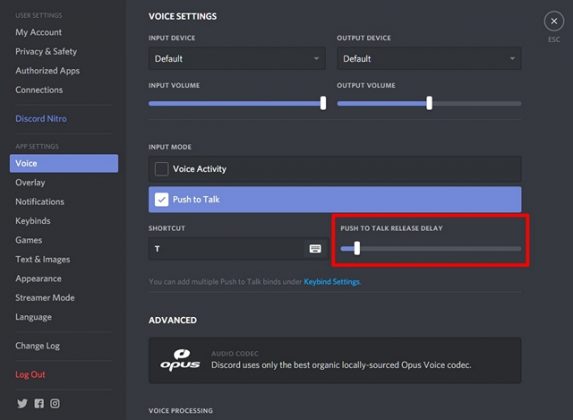
Task: Select the Voice settings tab
Action: pos(64,163)
